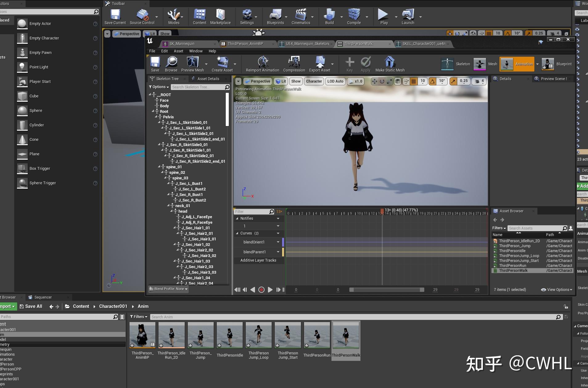Image resolution: width=588 pixels, height=388 pixels.
Task: Open the Blend Profile: None dropdown
Action: (168, 289)
